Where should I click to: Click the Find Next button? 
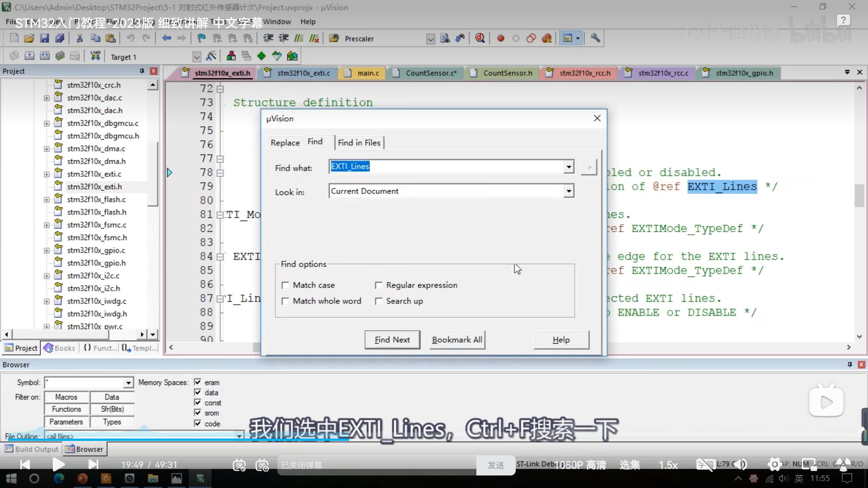(x=392, y=340)
